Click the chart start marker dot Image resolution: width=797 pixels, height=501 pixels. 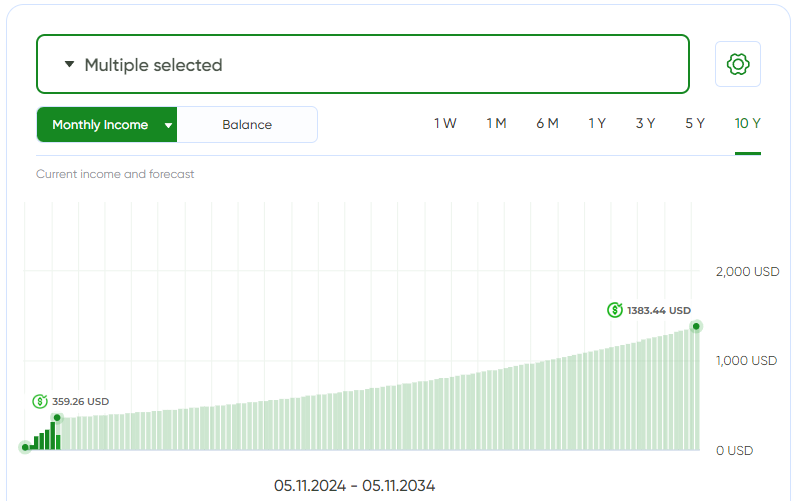pyautogui.click(x=25, y=448)
